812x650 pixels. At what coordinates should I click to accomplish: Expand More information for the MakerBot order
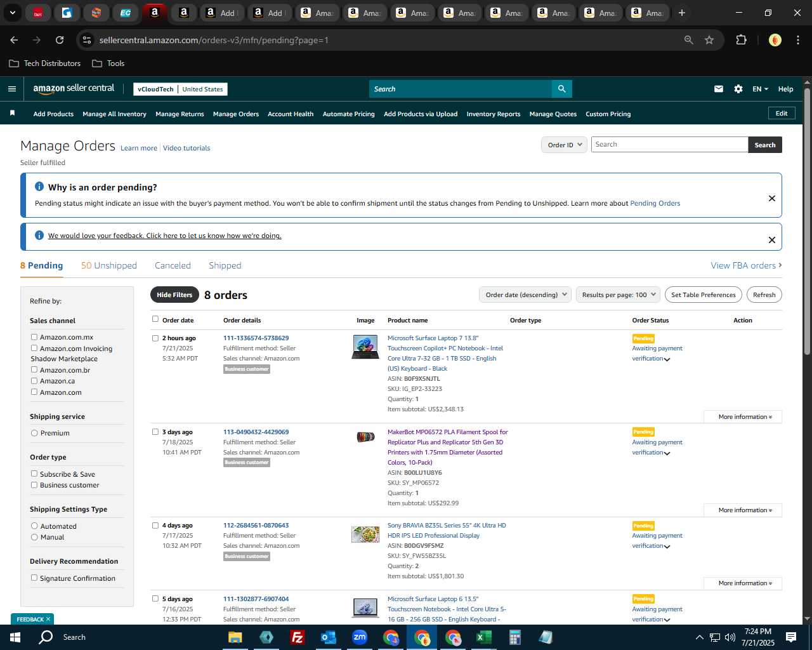point(743,510)
